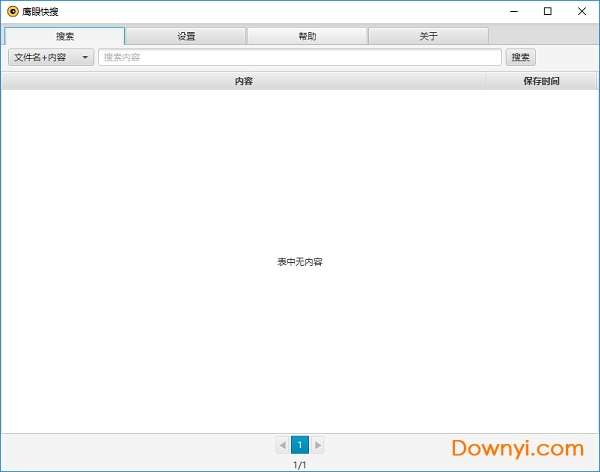Screen dimensions: 600x472
Task: Sort by the 内容 column header
Action: (x=244, y=81)
